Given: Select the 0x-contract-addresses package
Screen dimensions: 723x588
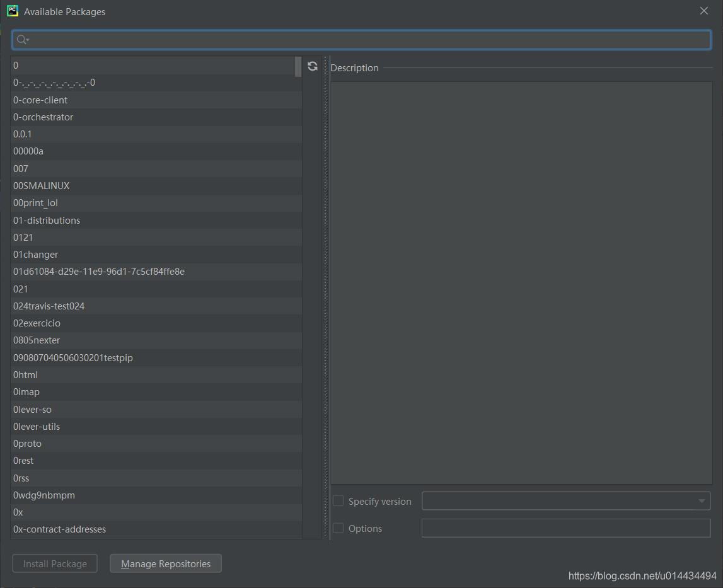Looking at the screenshot, I should (x=156, y=529).
